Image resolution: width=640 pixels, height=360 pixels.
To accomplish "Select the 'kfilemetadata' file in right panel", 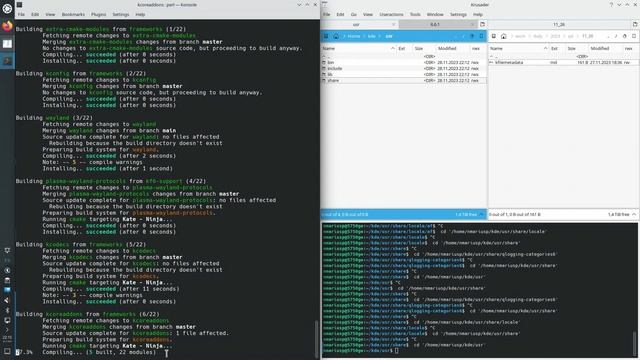I will coord(563,62).
